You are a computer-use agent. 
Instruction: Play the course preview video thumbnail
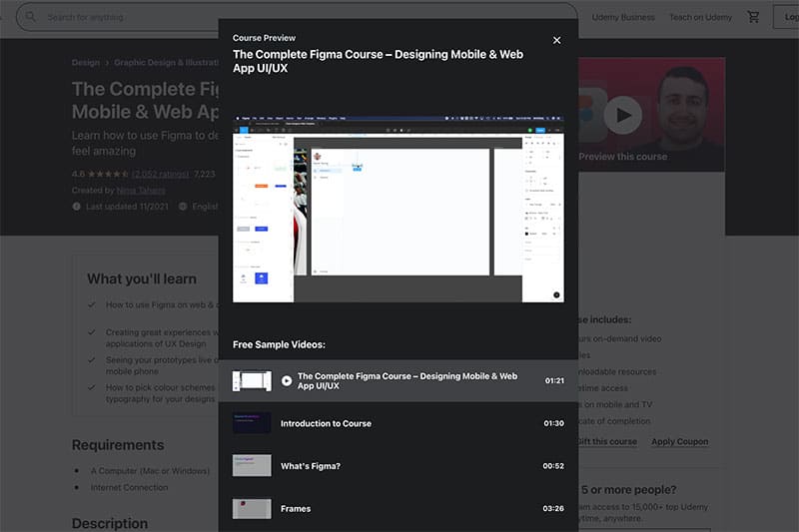coord(622,115)
